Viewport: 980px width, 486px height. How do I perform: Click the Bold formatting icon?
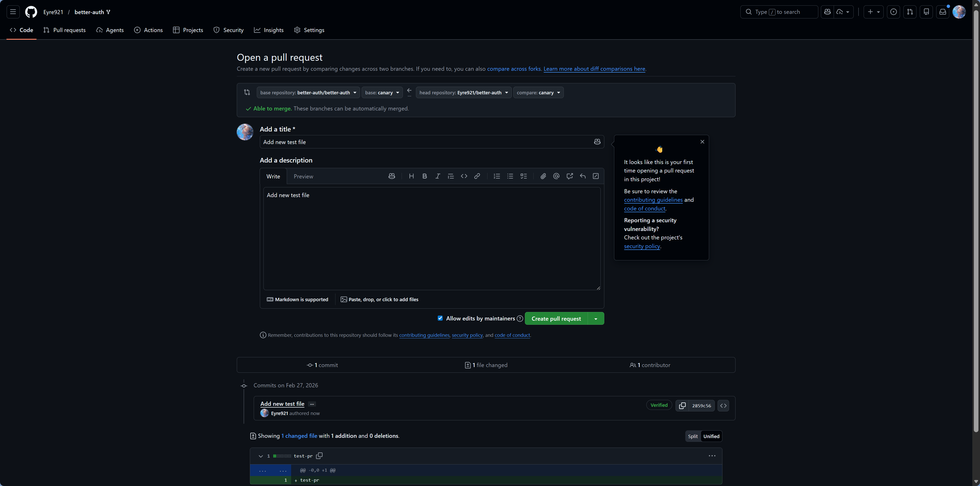(x=425, y=176)
